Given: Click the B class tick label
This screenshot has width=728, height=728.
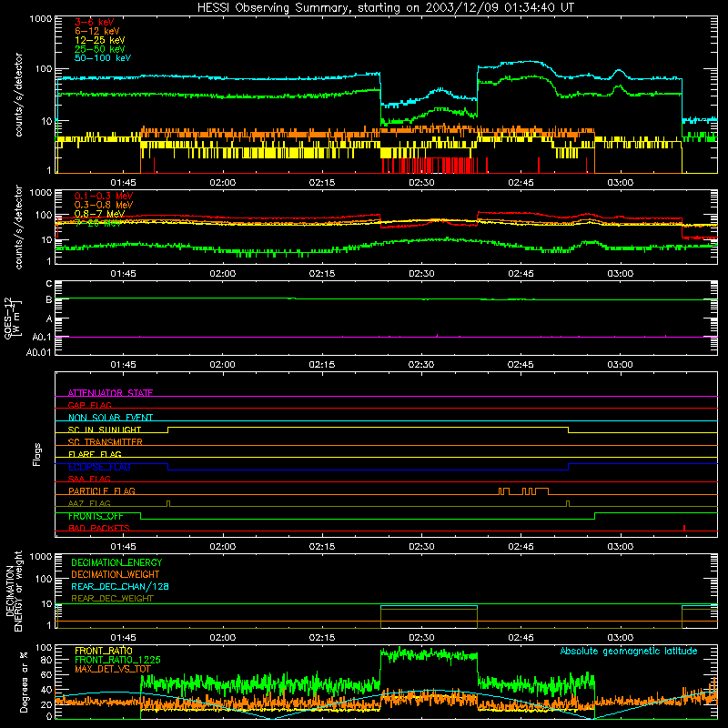Looking at the screenshot, I should 49,300.
